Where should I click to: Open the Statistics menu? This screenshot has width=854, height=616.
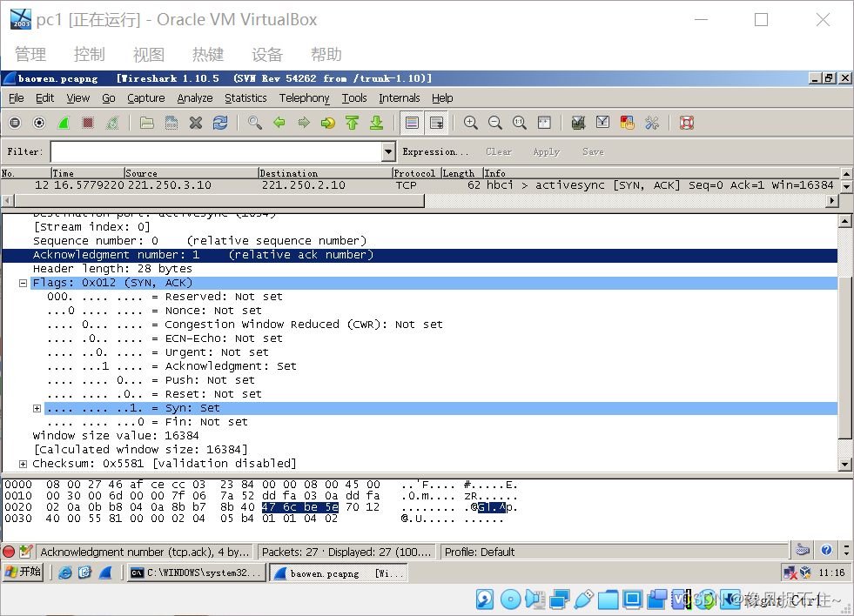click(x=245, y=98)
